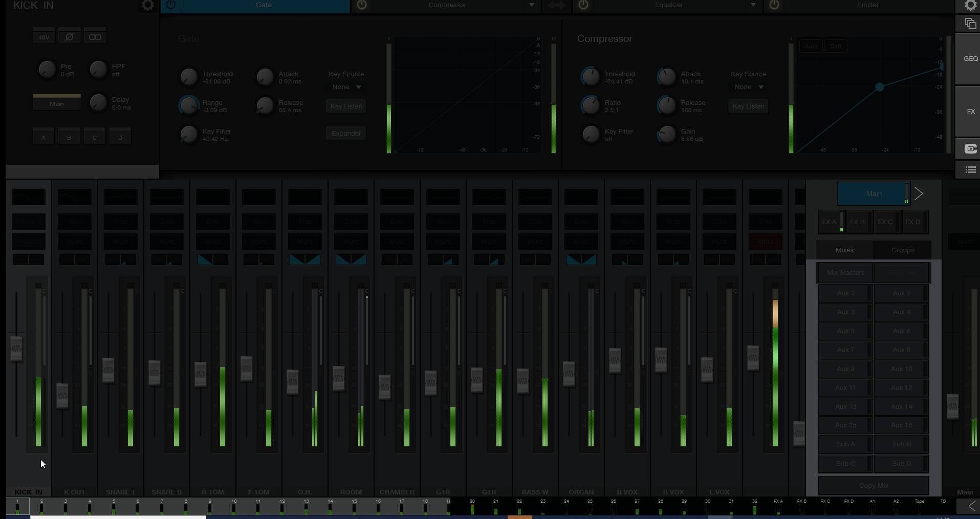980x519 pixels.
Task: Switch to the Groups tab
Action: (902, 250)
